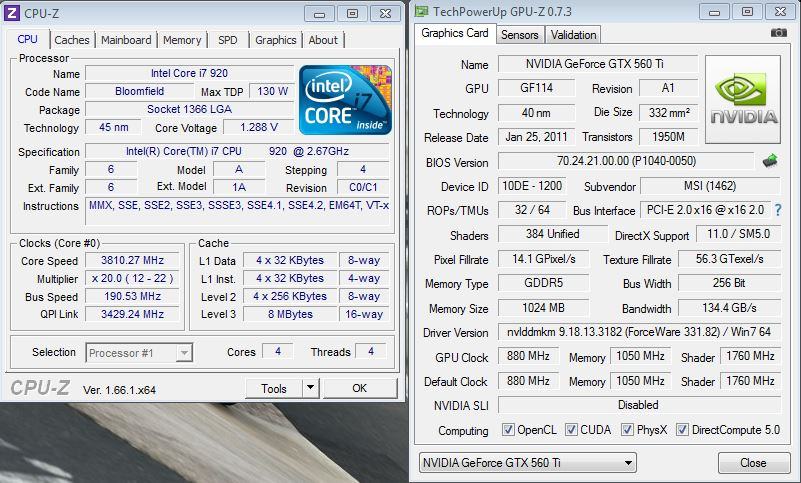Viewport: 801px width, 483px height.
Task: Switch to the SPD tab
Action: (x=227, y=40)
